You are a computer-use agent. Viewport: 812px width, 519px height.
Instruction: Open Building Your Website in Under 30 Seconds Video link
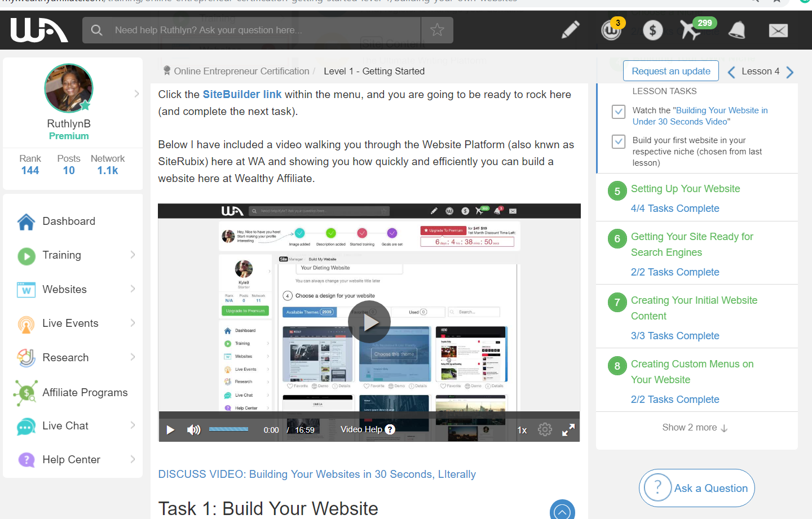tap(700, 116)
